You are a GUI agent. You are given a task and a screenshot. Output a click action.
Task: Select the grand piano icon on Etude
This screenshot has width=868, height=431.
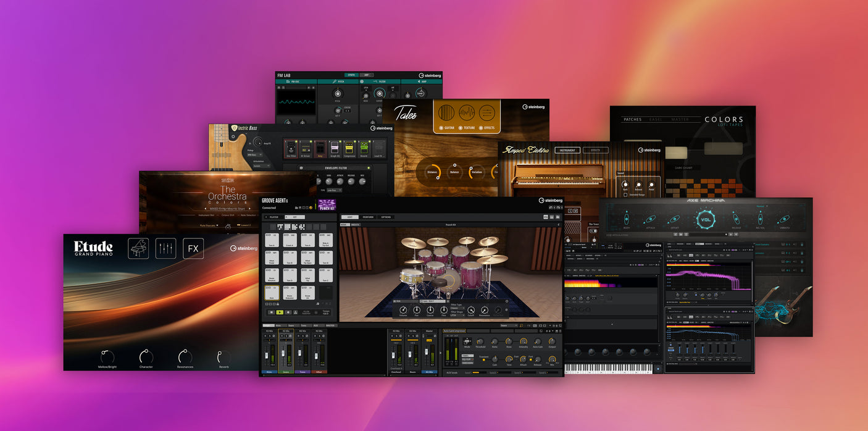tap(138, 248)
